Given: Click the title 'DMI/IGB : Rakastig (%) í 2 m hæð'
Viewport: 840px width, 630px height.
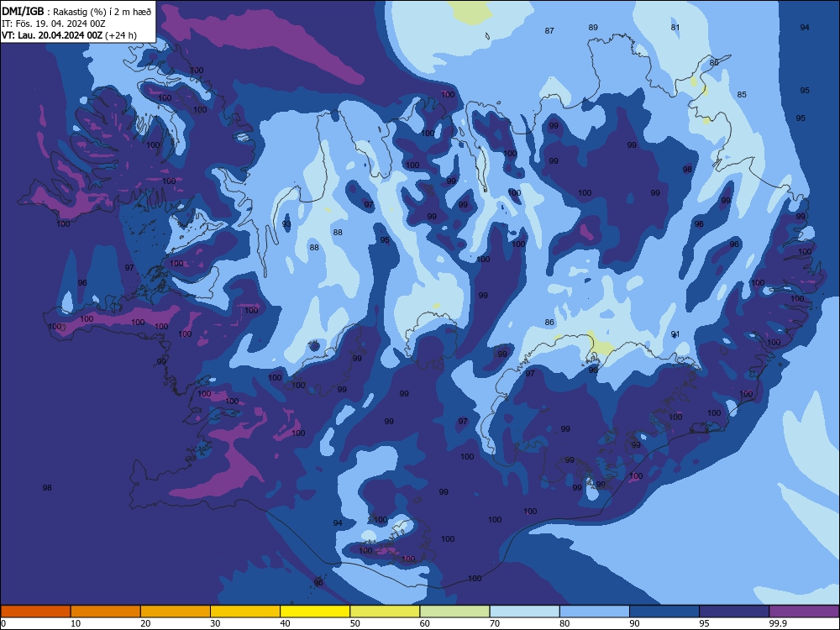Looking at the screenshot, I should (77, 12).
